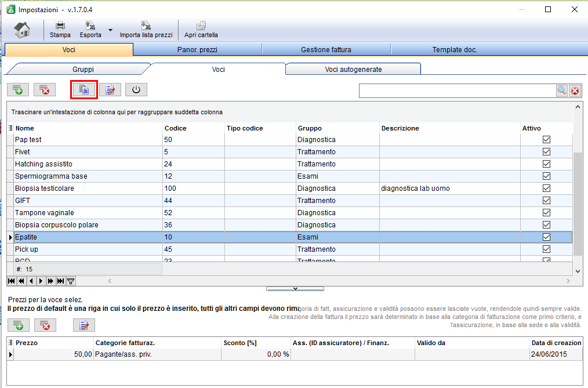Add a new price row icon
This screenshot has width=588, height=388.
pos(19,325)
